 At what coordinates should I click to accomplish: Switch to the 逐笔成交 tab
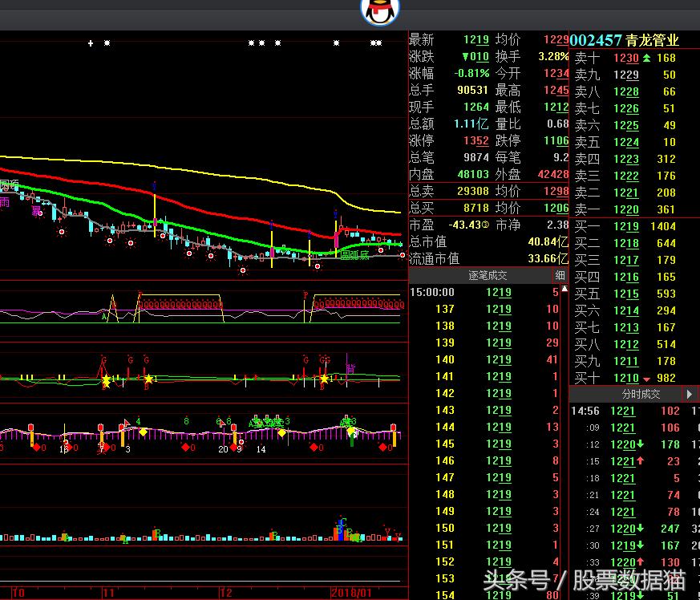(x=488, y=276)
